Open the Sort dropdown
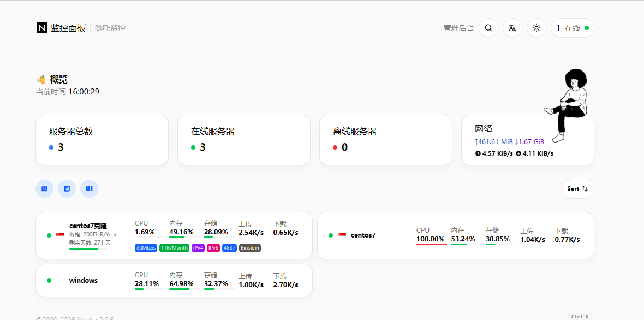This screenshot has width=644, height=320. point(577,188)
